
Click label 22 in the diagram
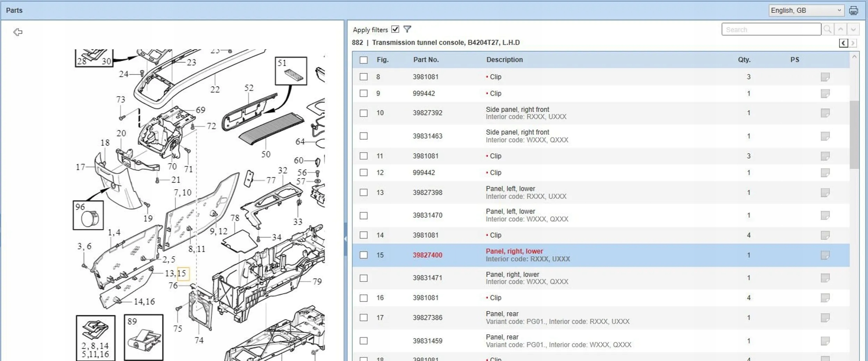tap(215, 89)
